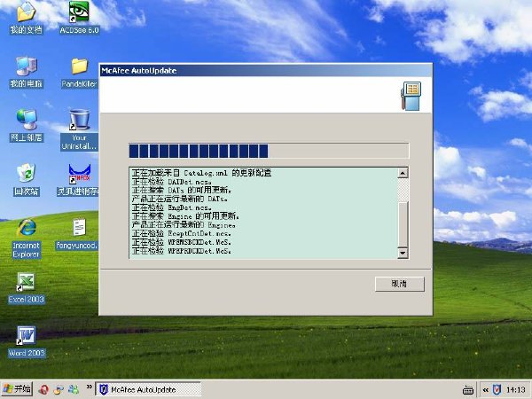Click the taskbar clock showing 14:13
Image resolution: width=532 pixels, height=399 pixels.
[516, 390]
